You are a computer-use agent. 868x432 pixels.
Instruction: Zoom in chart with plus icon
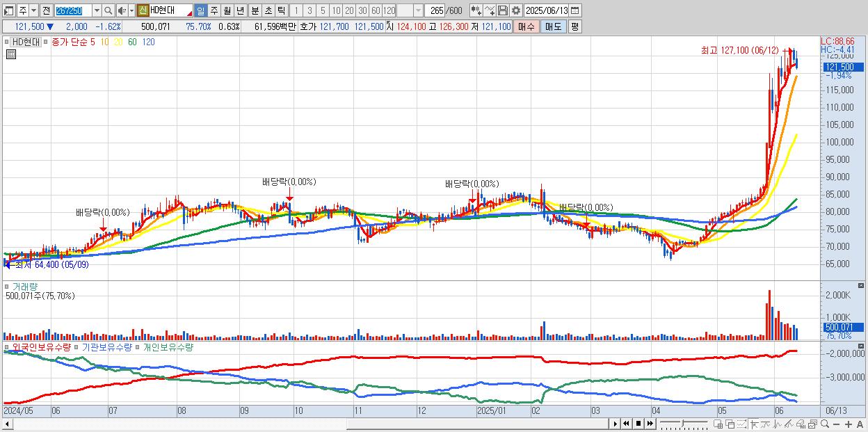(848, 424)
